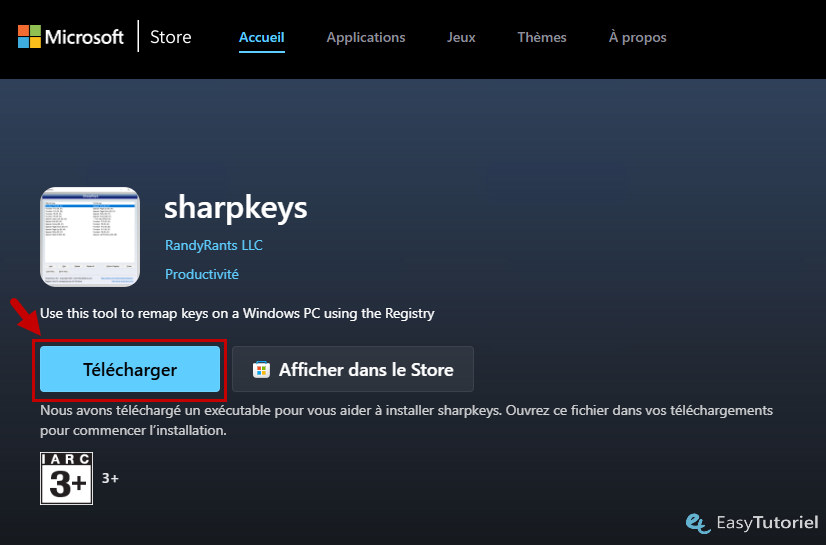Go to the Jeux tab
The height and width of the screenshot is (545, 826).
point(461,37)
